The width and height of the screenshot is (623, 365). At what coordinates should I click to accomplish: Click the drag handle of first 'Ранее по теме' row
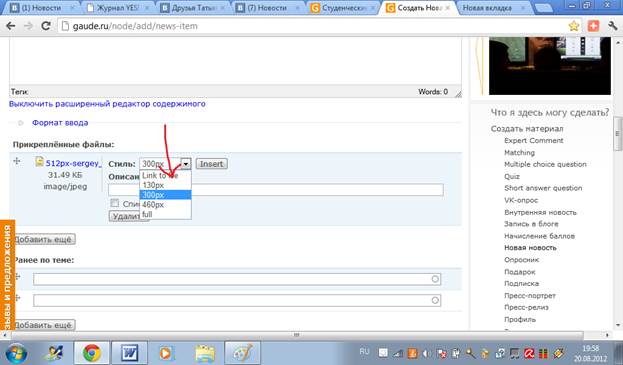tap(17, 276)
